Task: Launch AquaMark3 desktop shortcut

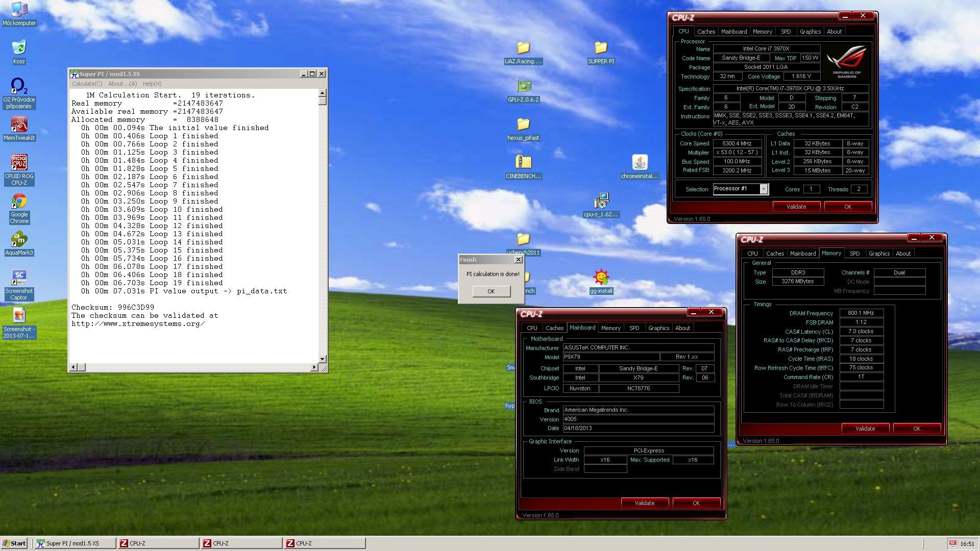Action: [x=19, y=243]
